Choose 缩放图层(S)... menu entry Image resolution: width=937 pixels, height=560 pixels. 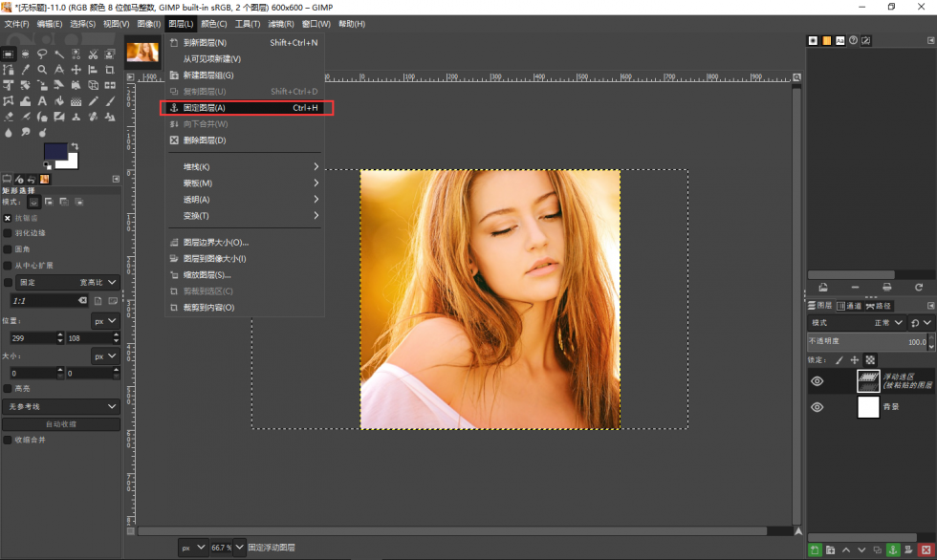tap(245, 274)
